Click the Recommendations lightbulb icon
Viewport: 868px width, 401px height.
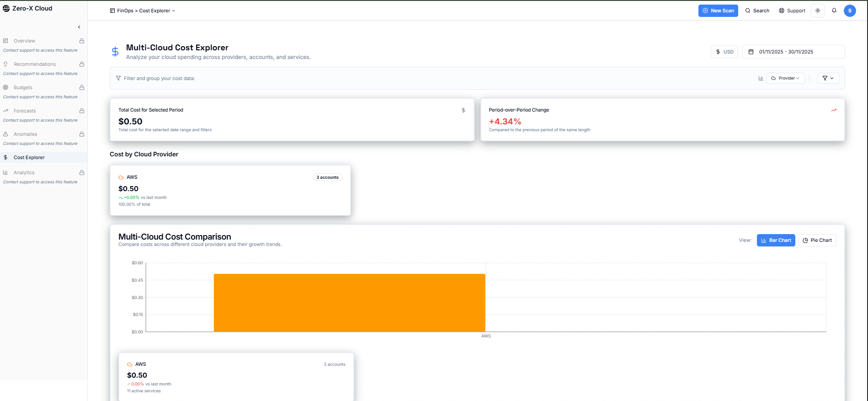pyautogui.click(x=5, y=64)
